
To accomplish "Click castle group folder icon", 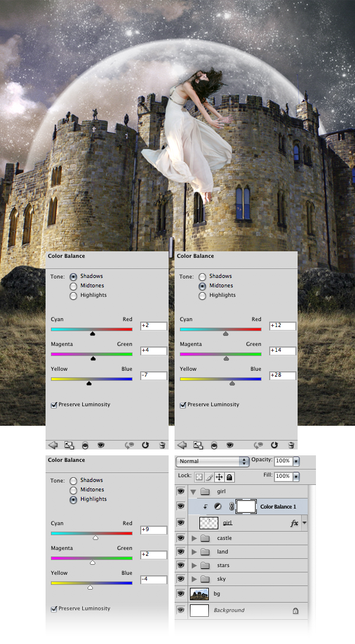I will 205,538.
